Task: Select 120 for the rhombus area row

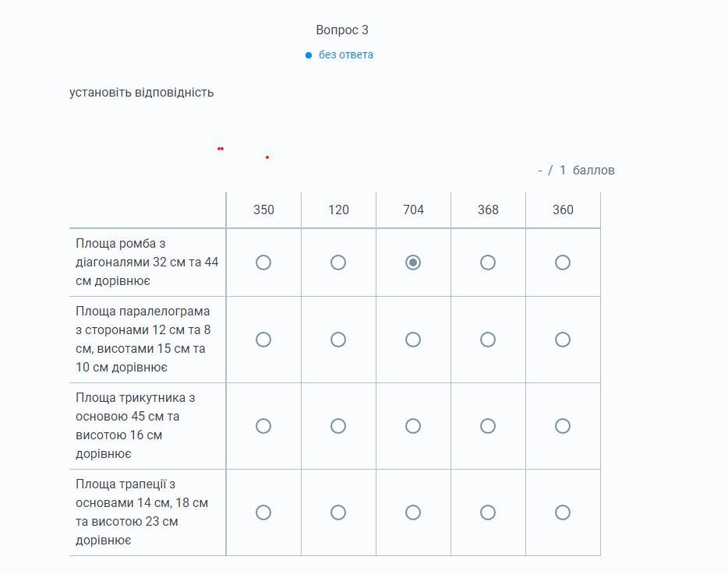Action: [x=338, y=262]
